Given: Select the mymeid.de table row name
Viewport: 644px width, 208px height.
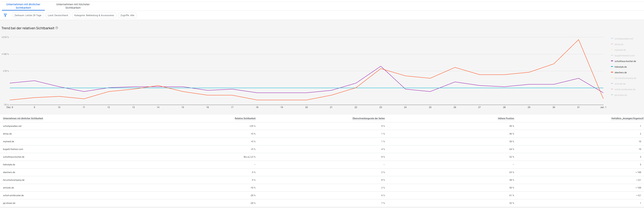Looking at the screenshot, I should (8, 142).
